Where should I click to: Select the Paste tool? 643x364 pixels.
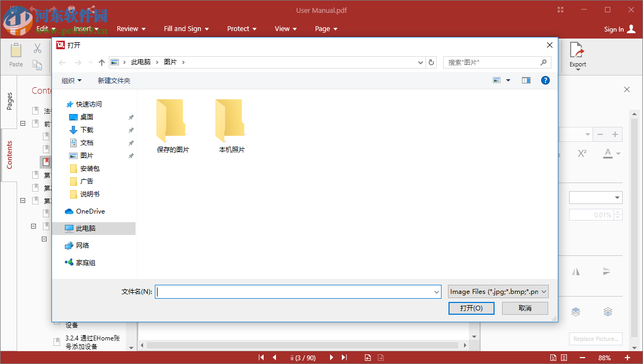(x=16, y=54)
